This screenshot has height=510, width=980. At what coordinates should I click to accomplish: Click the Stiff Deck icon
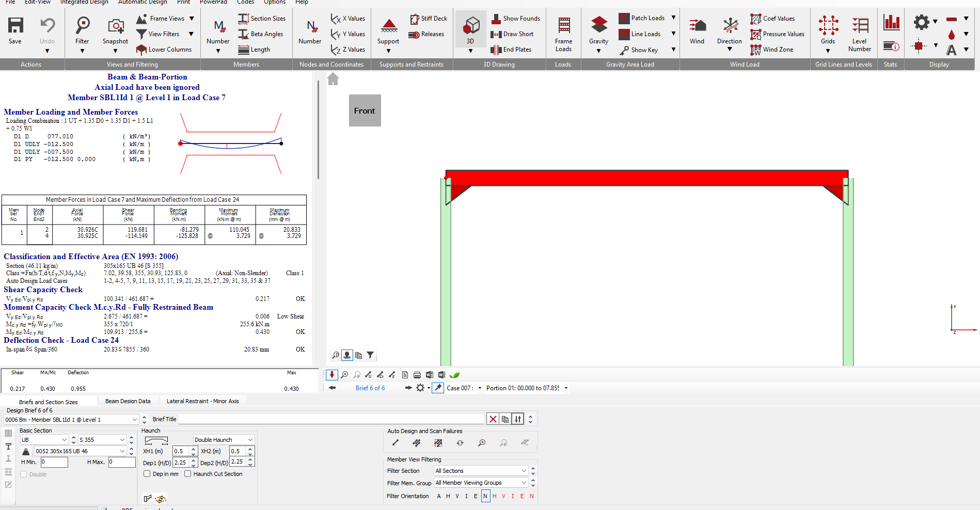tap(414, 19)
